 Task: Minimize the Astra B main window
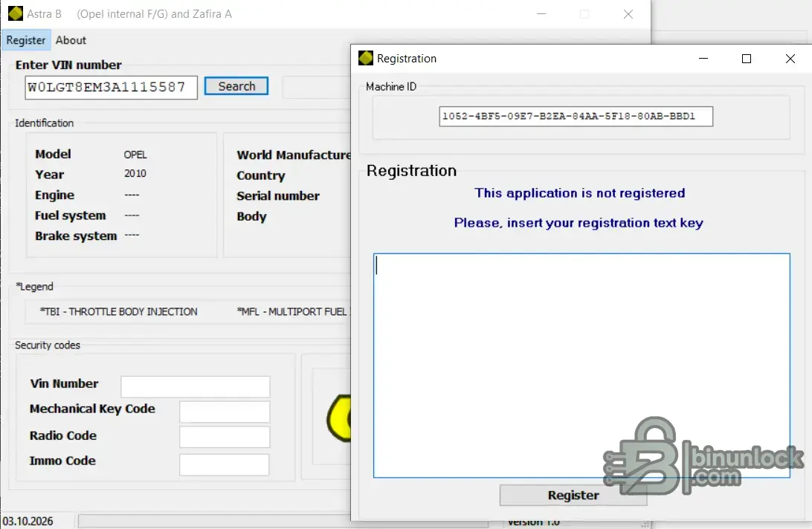pyautogui.click(x=541, y=14)
